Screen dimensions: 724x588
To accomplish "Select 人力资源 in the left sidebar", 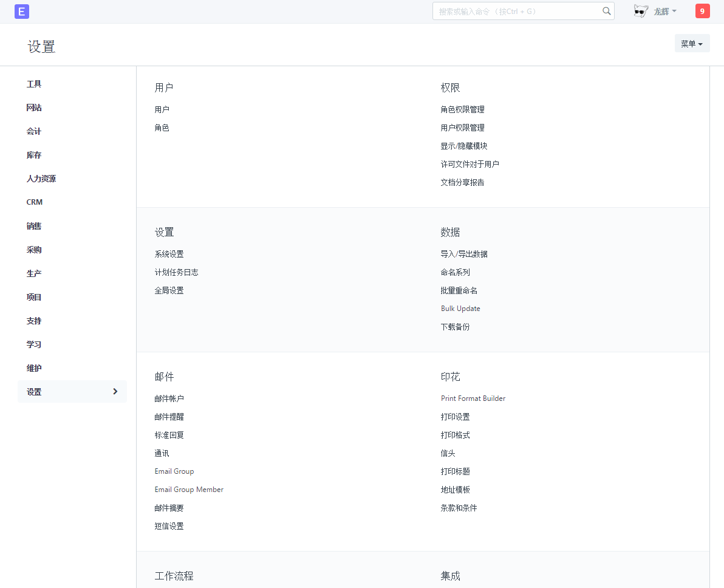I will pos(41,179).
